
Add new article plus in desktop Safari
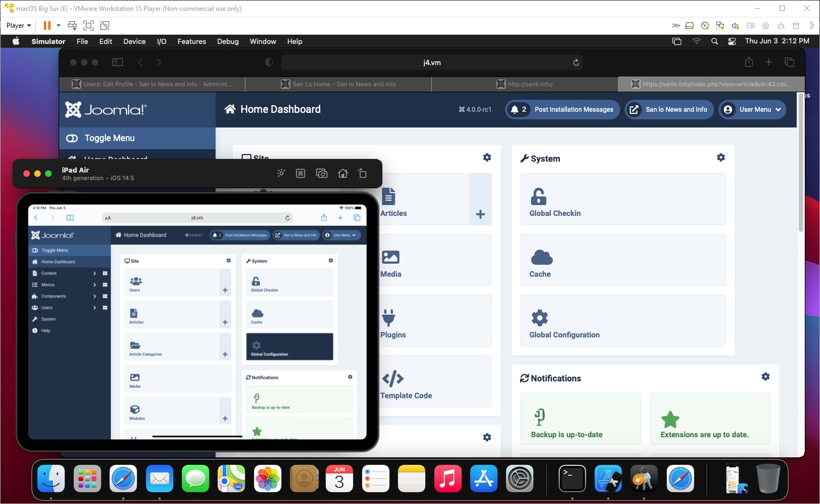pos(481,214)
